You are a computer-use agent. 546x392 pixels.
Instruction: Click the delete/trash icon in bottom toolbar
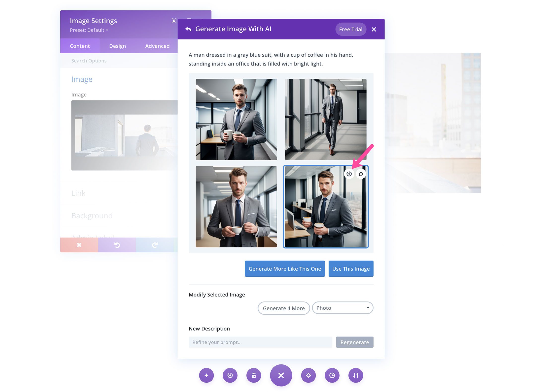254,375
